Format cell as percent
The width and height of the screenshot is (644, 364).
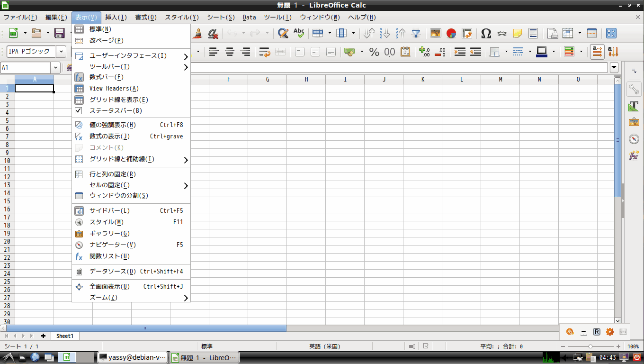pyautogui.click(x=374, y=52)
